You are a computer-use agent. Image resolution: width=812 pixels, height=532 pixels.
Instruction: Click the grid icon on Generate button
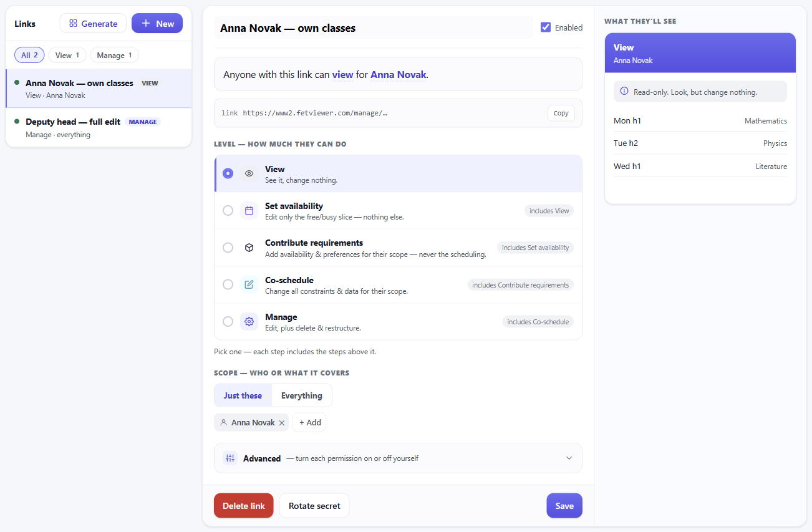click(73, 24)
